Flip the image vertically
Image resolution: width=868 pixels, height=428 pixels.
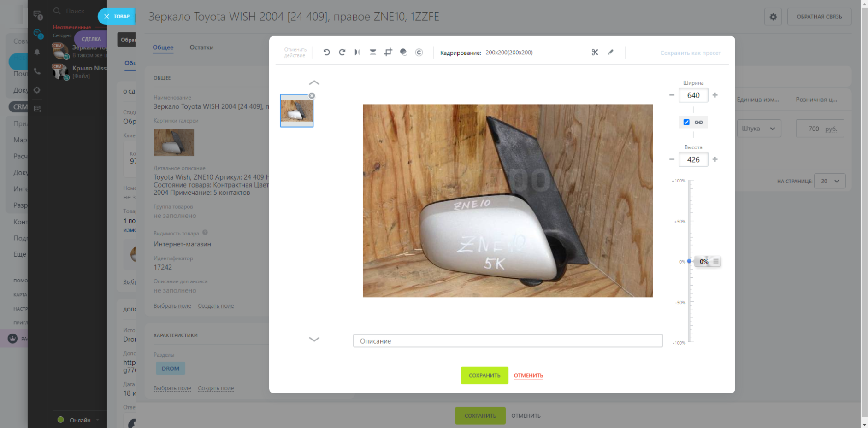373,53
